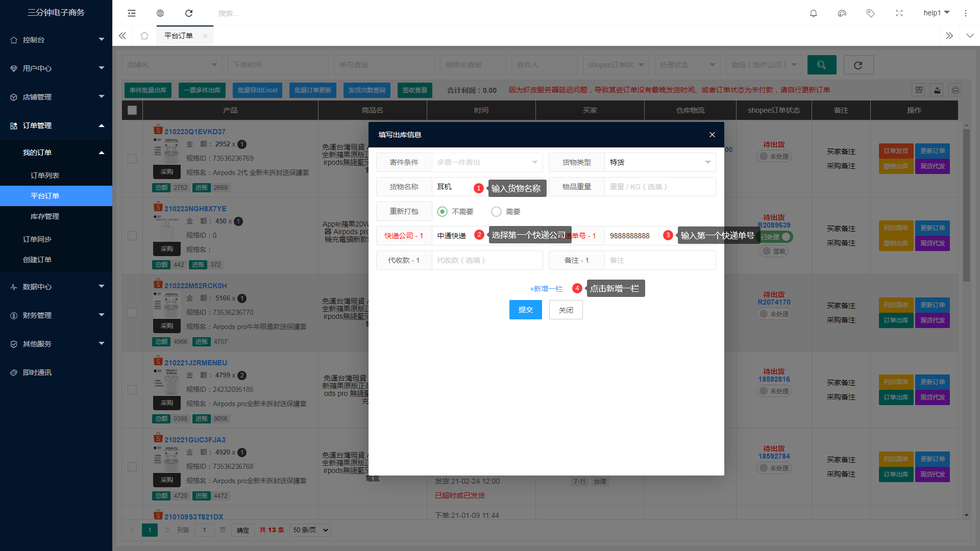Close the 填写出库信息 dialog
This screenshot has height=551, width=980.
tap(712, 135)
